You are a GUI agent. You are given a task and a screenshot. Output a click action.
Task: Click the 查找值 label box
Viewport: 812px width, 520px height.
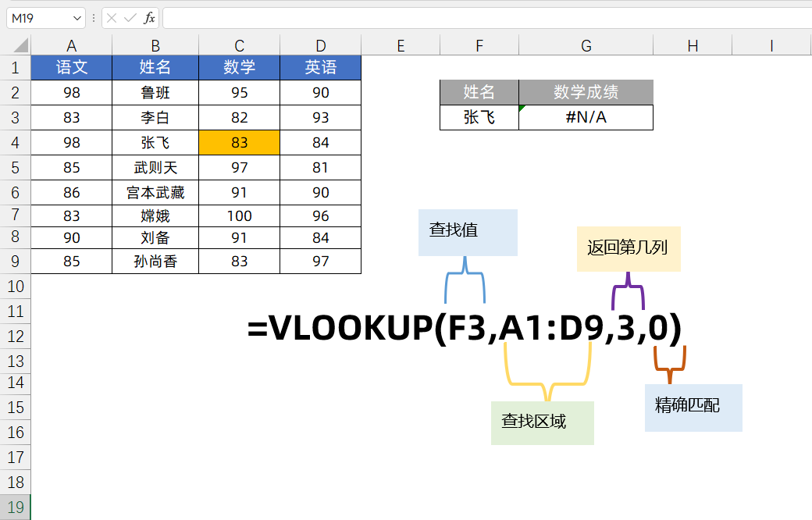[x=468, y=232]
